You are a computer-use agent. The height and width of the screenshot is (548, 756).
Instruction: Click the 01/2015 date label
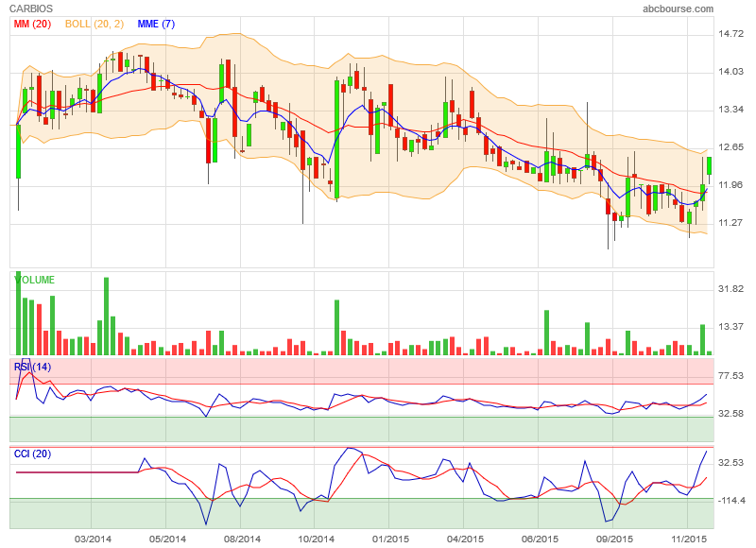coord(390,539)
